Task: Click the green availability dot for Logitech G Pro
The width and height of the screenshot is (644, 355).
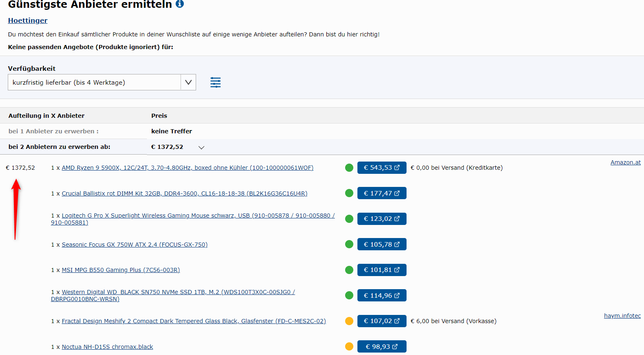Action: 349,219
